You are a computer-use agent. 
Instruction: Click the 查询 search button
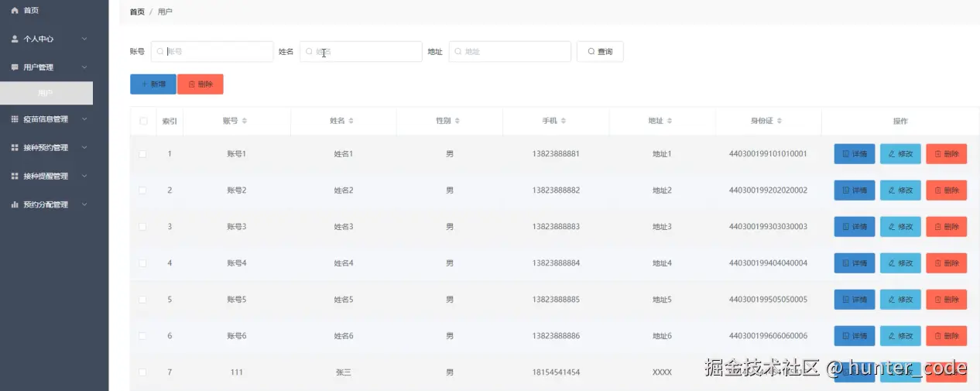click(600, 52)
